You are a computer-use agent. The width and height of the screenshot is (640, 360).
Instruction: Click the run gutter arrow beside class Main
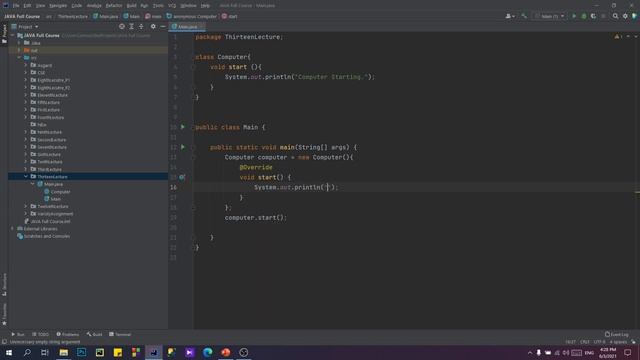point(182,127)
